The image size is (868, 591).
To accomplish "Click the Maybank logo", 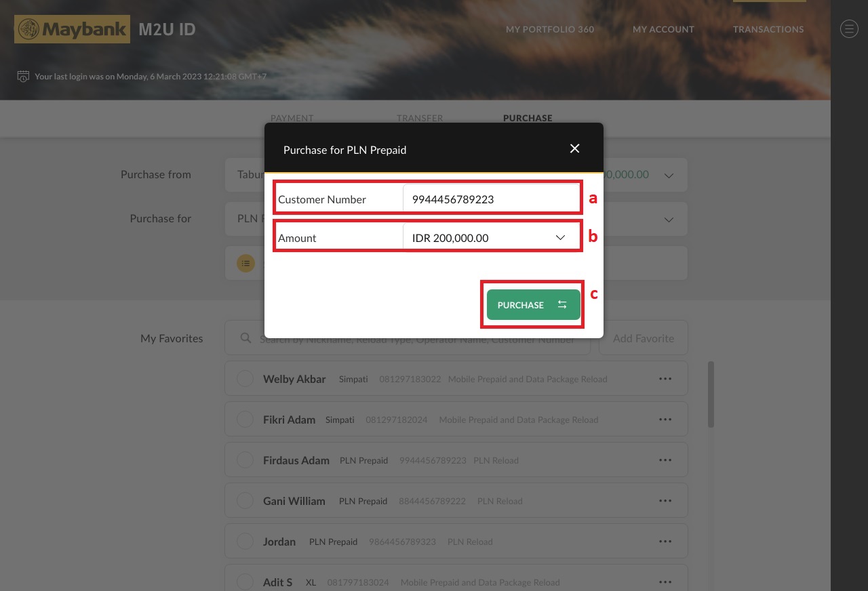I will click(72, 29).
